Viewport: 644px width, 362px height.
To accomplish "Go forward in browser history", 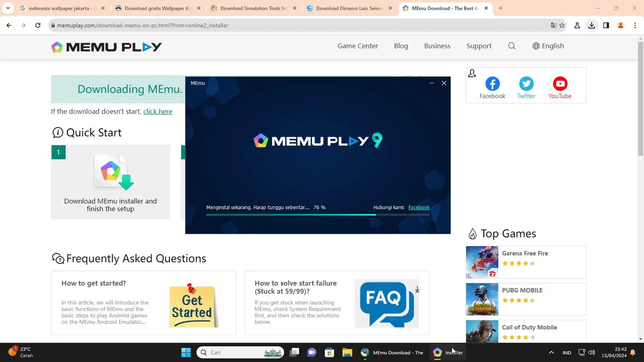I will point(23,25).
